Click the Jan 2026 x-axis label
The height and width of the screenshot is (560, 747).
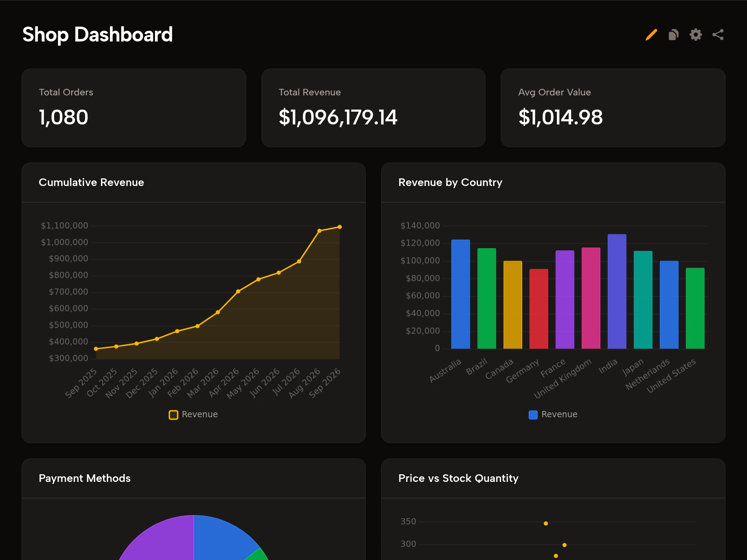point(163,383)
